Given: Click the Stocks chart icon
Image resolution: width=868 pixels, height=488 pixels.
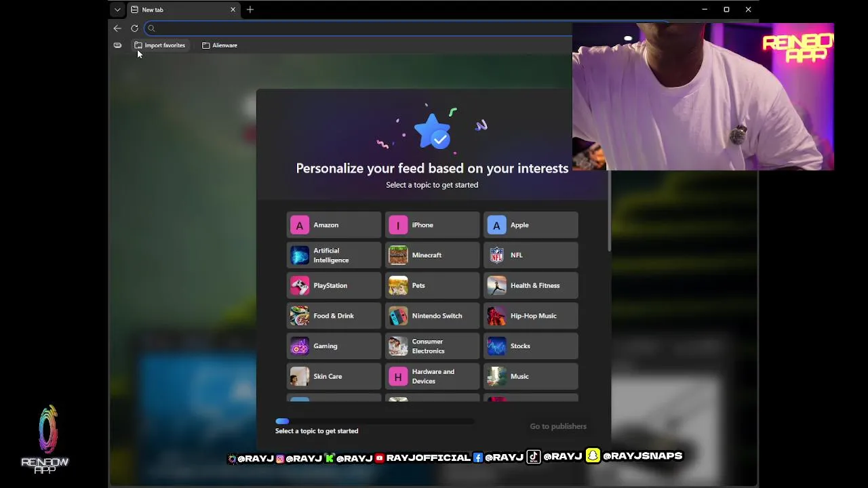Looking at the screenshot, I should pos(496,346).
